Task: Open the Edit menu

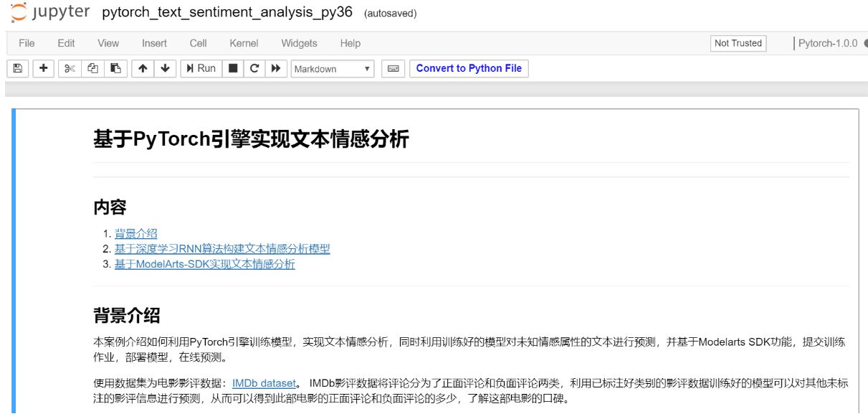Action: click(x=66, y=43)
